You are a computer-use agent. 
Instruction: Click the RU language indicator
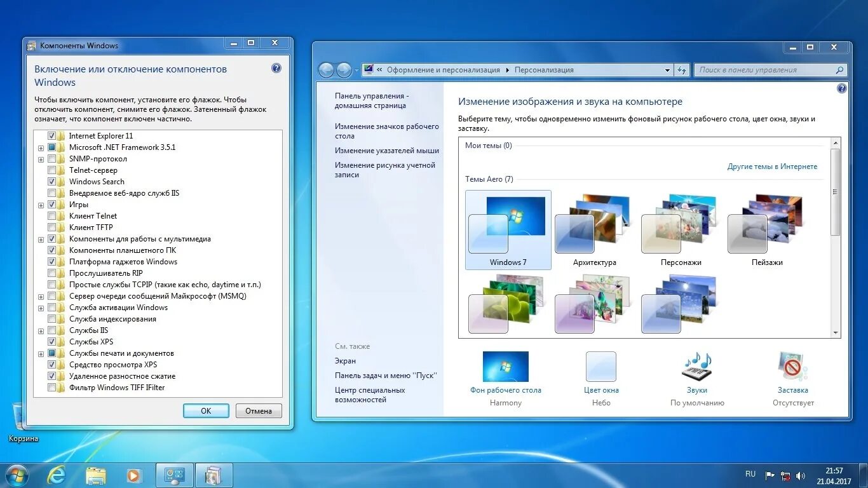point(750,474)
